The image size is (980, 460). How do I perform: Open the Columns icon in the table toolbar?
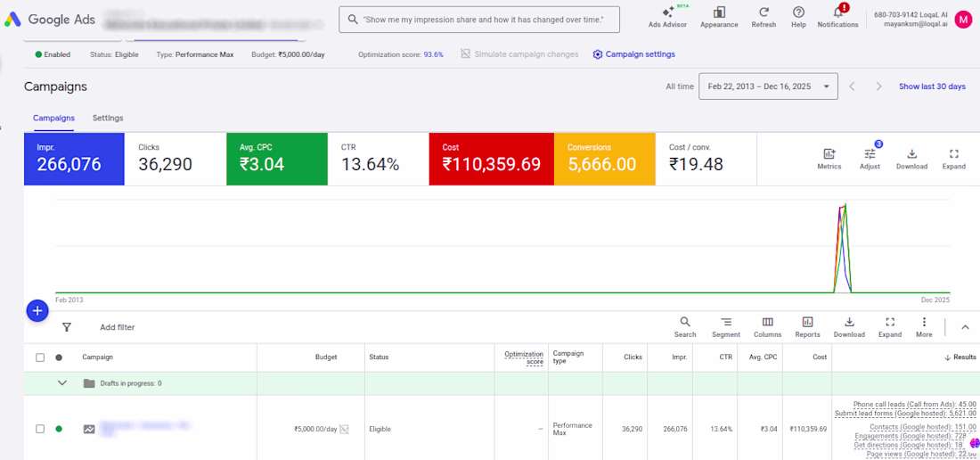(767, 322)
